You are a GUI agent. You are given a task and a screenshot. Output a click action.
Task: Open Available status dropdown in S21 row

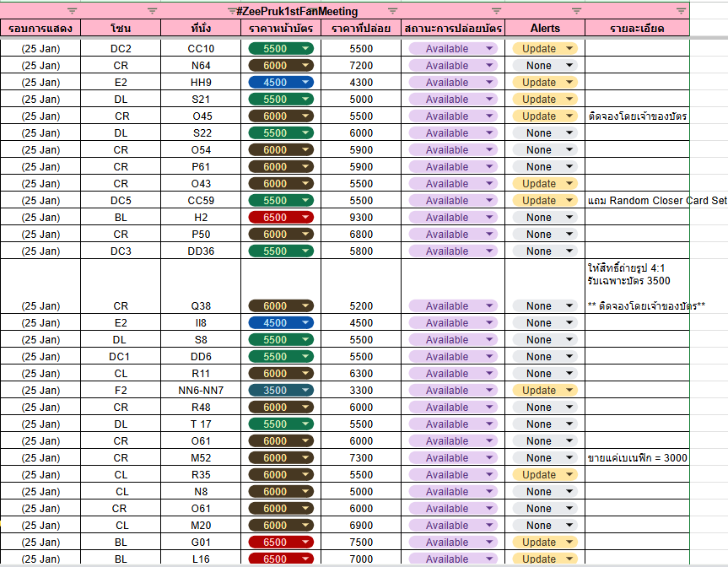[x=453, y=100]
